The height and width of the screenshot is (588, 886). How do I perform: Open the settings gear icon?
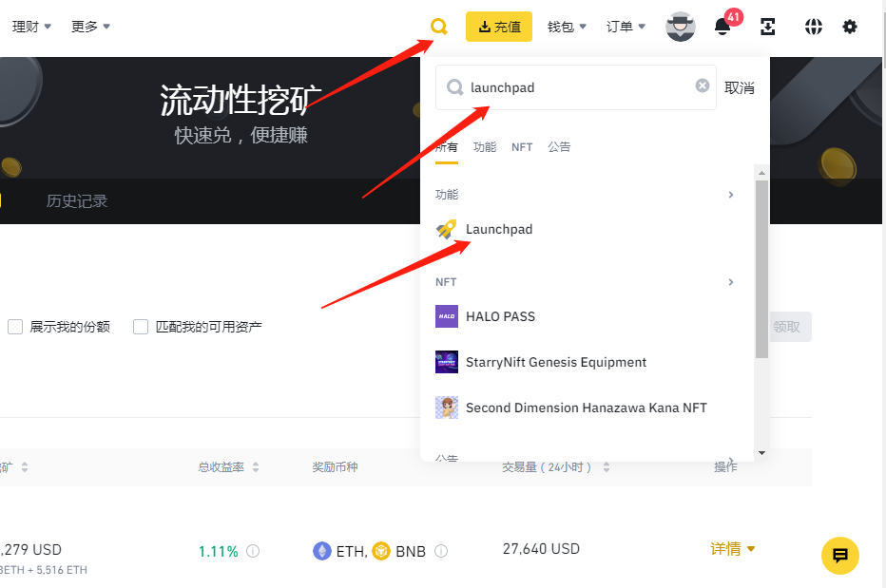(850, 27)
